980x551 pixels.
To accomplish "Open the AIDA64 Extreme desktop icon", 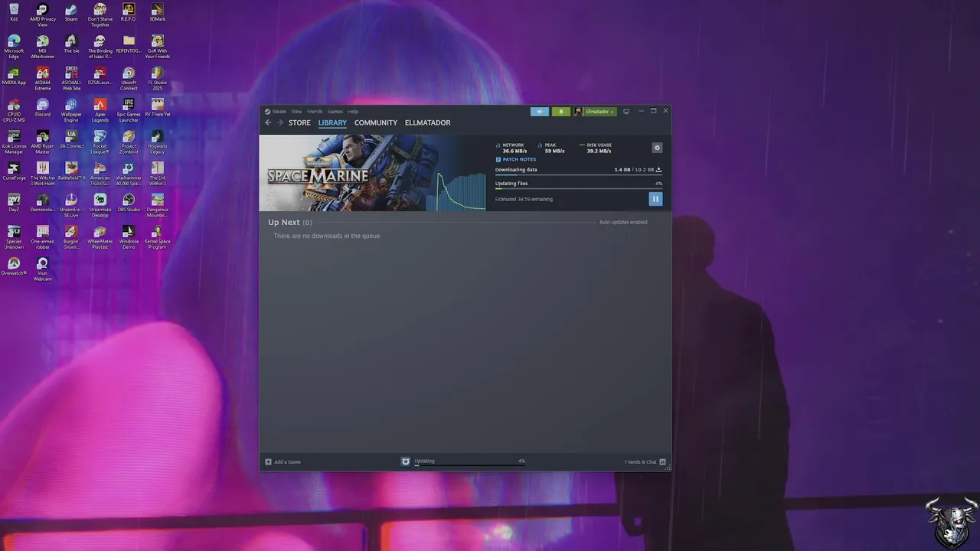I will [42, 78].
